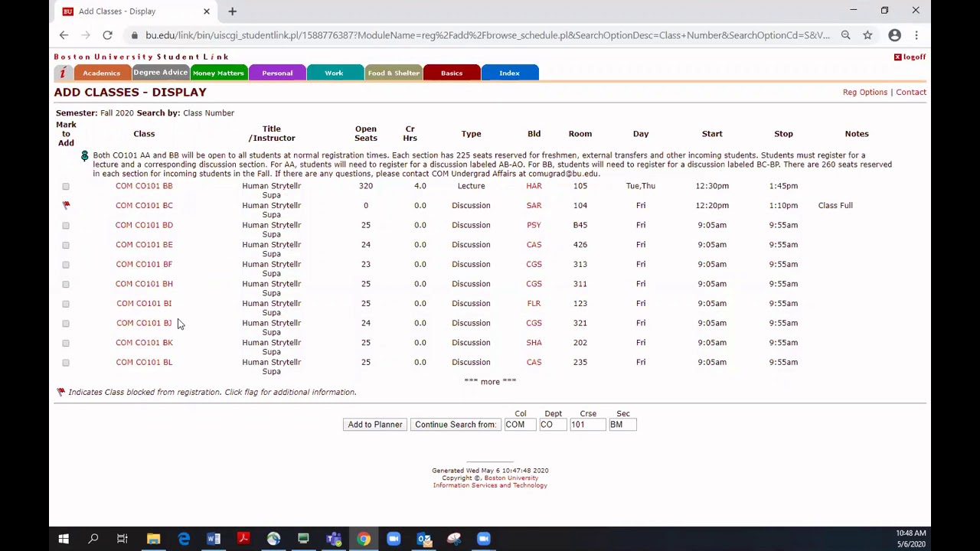Screen dimensions: 980x551
Task: Open Food & Shelter tab
Action: pyautogui.click(x=394, y=73)
